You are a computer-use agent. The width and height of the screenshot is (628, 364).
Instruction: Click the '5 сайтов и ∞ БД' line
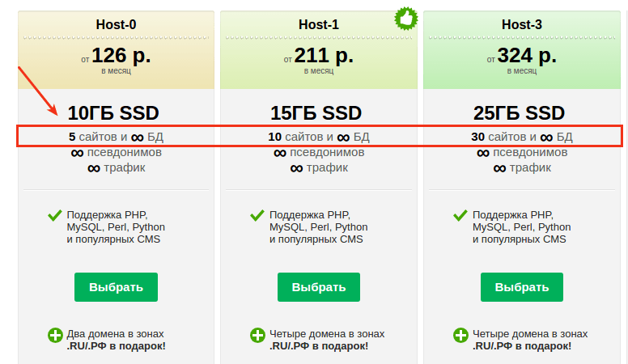tap(117, 137)
